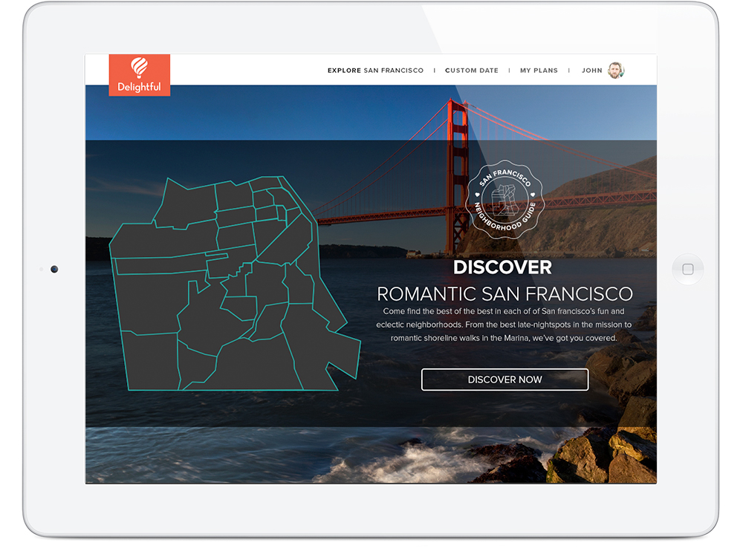Click the neighborhood map of San Francisco

click(x=235, y=283)
